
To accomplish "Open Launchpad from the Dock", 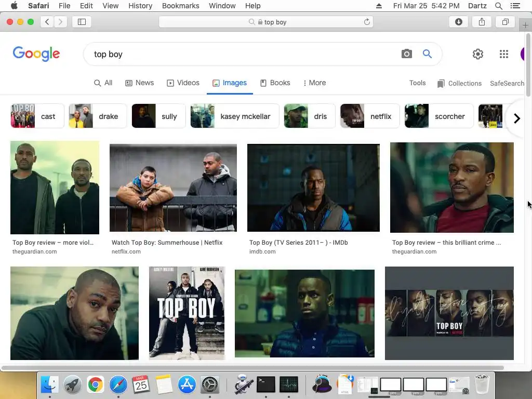I will [x=72, y=384].
